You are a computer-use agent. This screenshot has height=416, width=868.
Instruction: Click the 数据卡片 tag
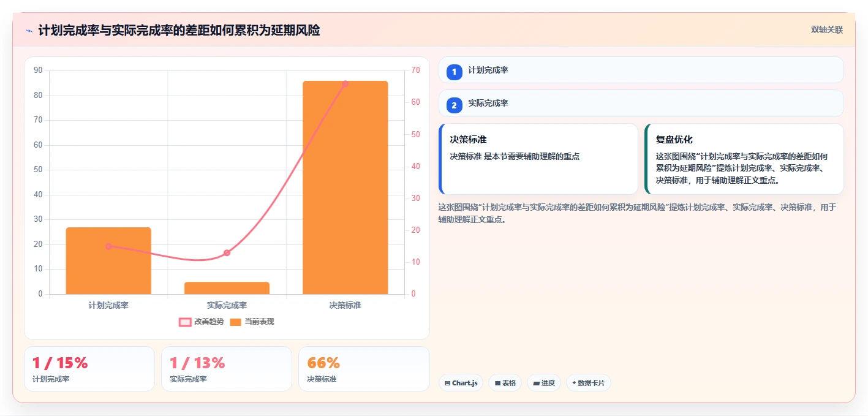tap(589, 383)
